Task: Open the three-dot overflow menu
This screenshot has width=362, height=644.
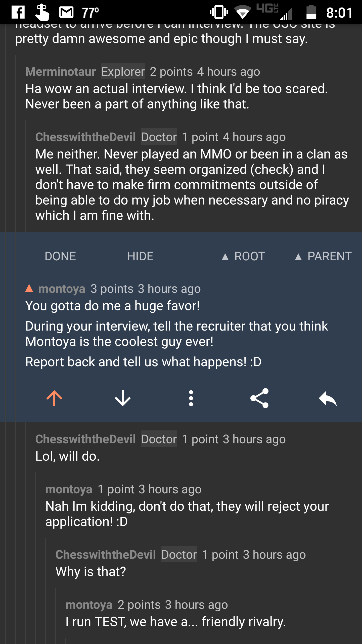Action: pyautogui.click(x=191, y=398)
